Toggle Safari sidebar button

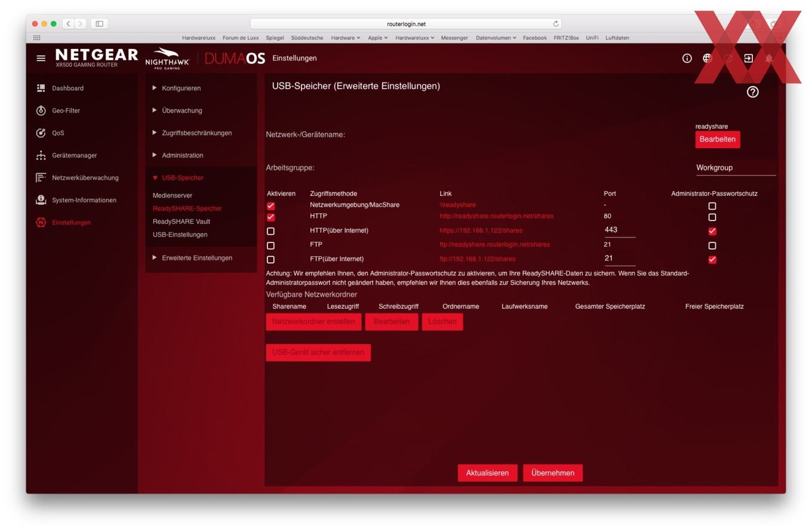click(x=100, y=24)
